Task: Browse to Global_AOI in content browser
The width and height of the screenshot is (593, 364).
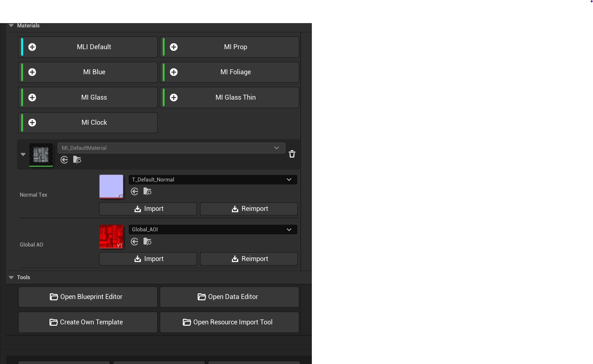Action: tap(148, 242)
